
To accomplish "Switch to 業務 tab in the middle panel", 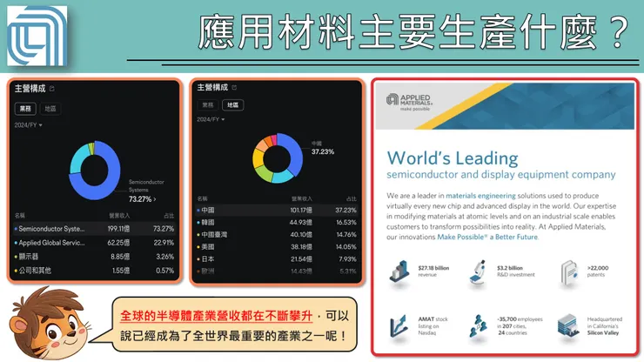I will click(208, 104).
